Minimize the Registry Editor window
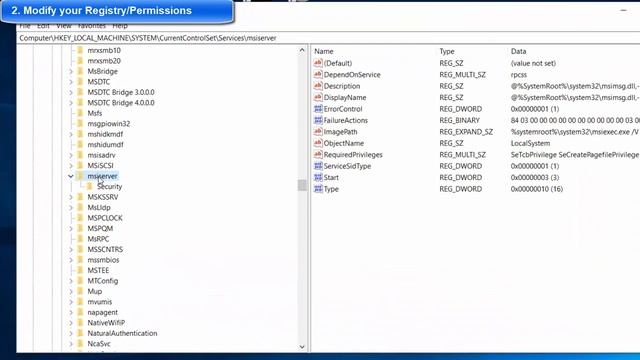Viewport: 640px width, 360px height. (x=623, y=10)
